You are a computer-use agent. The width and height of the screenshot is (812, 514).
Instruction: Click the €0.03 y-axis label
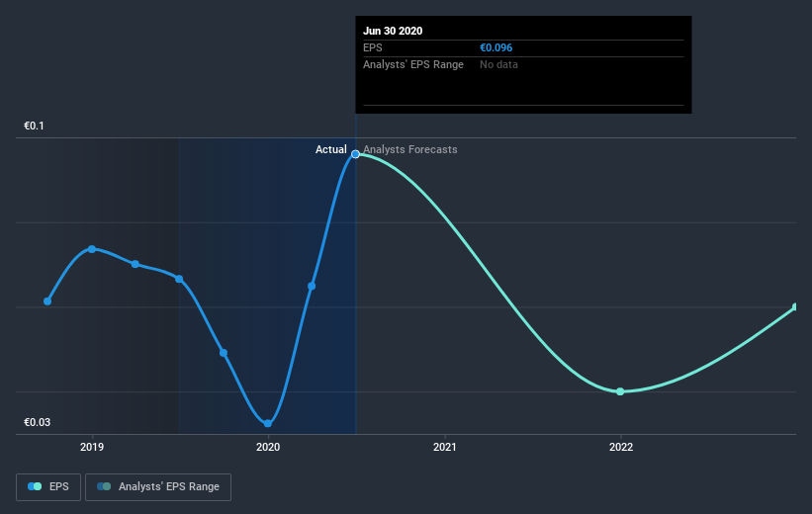pyautogui.click(x=38, y=422)
